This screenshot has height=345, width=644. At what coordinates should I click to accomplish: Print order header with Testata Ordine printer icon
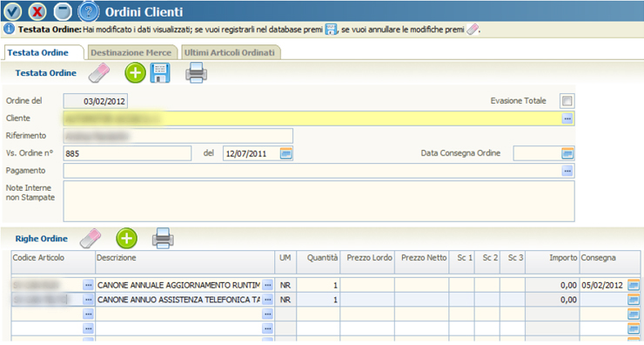point(196,73)
